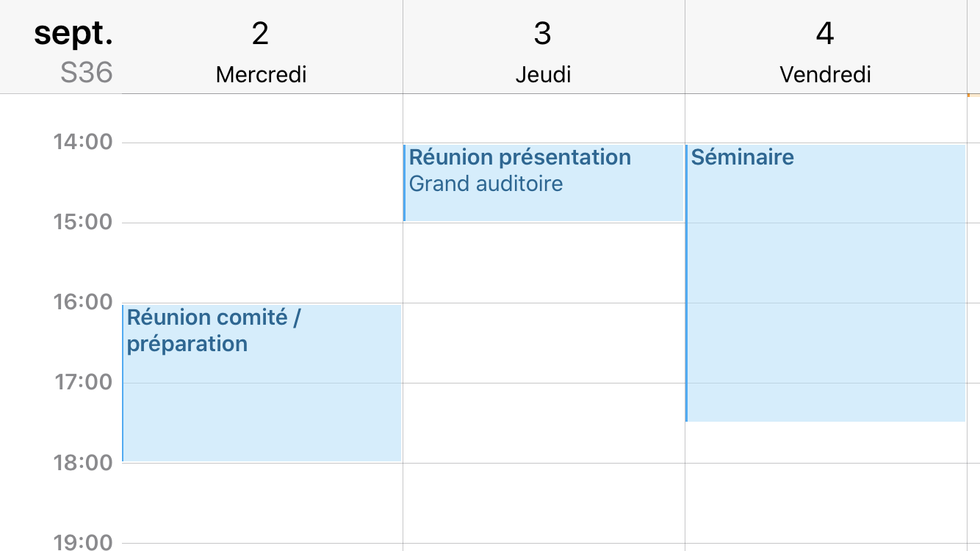Select Thursday's empty 17:00 time slot
Image resolution: width=980 pixels, height=551 pixels.
pos(544,422)
